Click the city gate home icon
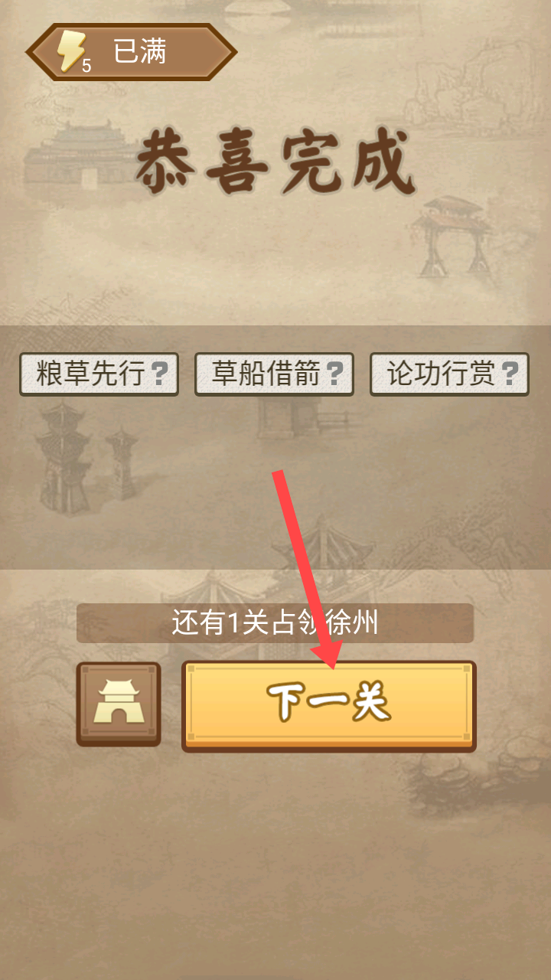Image resolution: width=551 pixels, height=980 pixels. [119, 704]
